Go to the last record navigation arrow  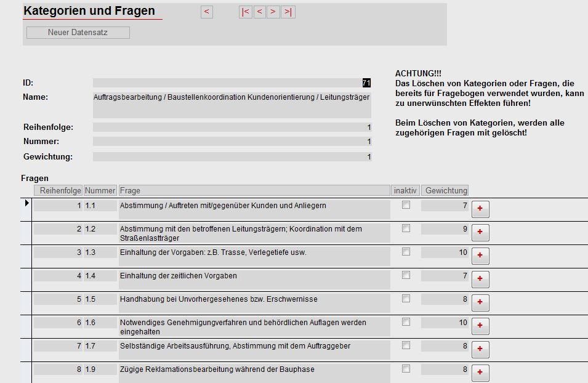[288, 12]
